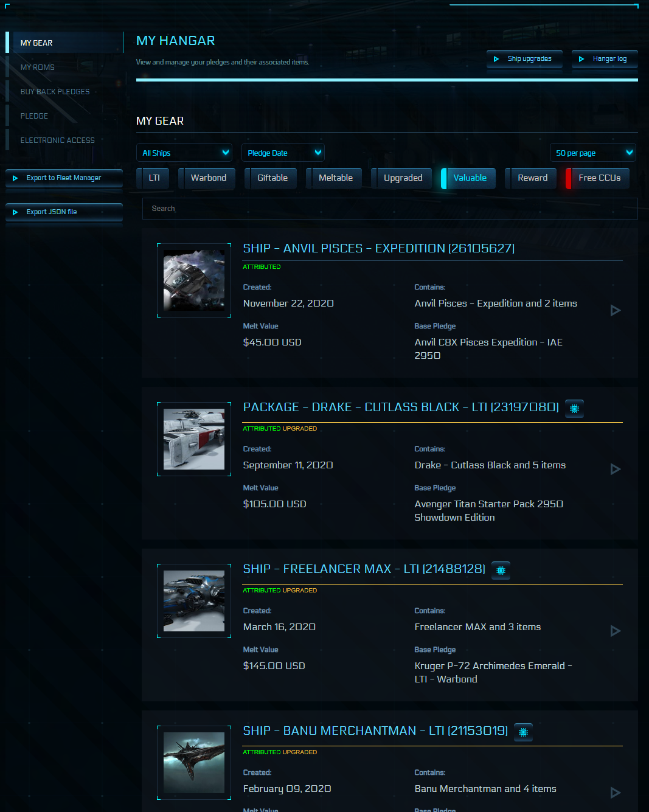Viewport: 649px width, 812px height.
Task: Click Export to Fleet Manager
Action: tap(64, 178)
